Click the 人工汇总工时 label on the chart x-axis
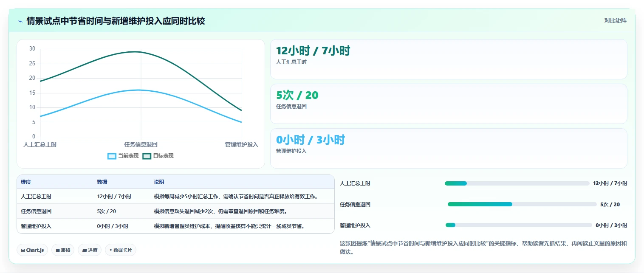Screen dimensions: 644x273 [x=40, y=144]
